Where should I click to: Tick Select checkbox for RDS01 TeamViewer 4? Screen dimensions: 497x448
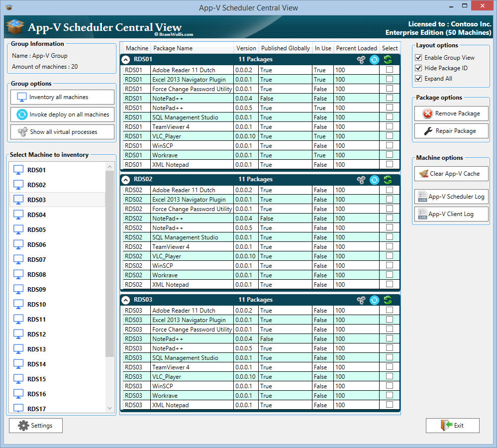pyautogui.click(x=390, y=126)
